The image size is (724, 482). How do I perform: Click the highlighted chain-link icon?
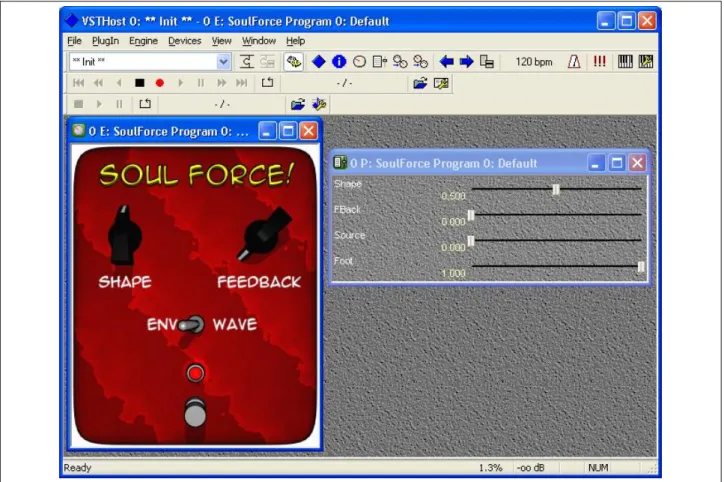pos(294,62)
